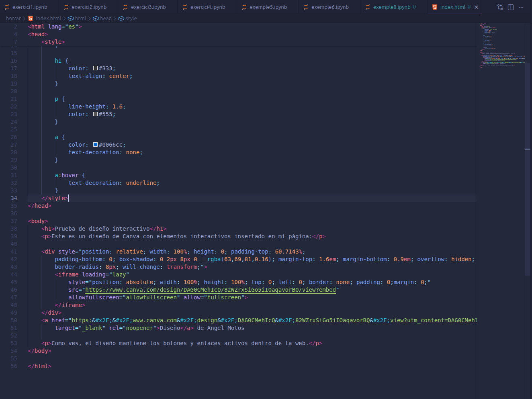Open the exemple8.ipynb tab
This screenshot has width=532, height=399.
click(x=391, y=7)
